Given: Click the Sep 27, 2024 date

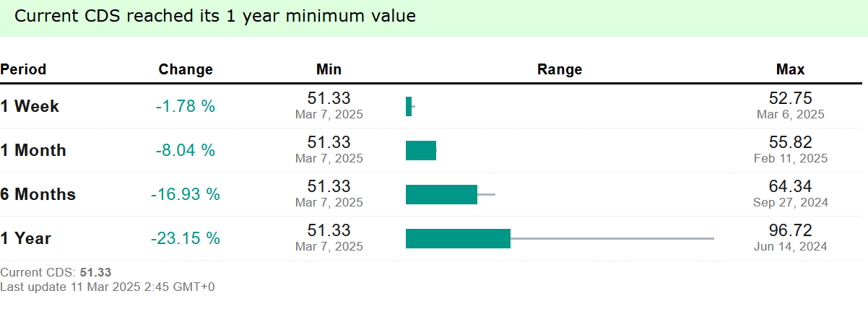Looking at the screenshot, I should [x=791, y=203].
